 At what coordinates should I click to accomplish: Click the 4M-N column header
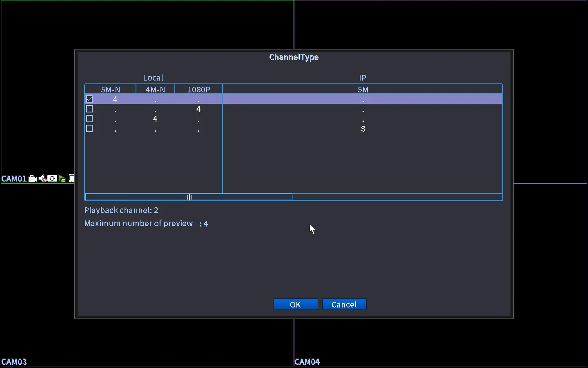point(156,90)
